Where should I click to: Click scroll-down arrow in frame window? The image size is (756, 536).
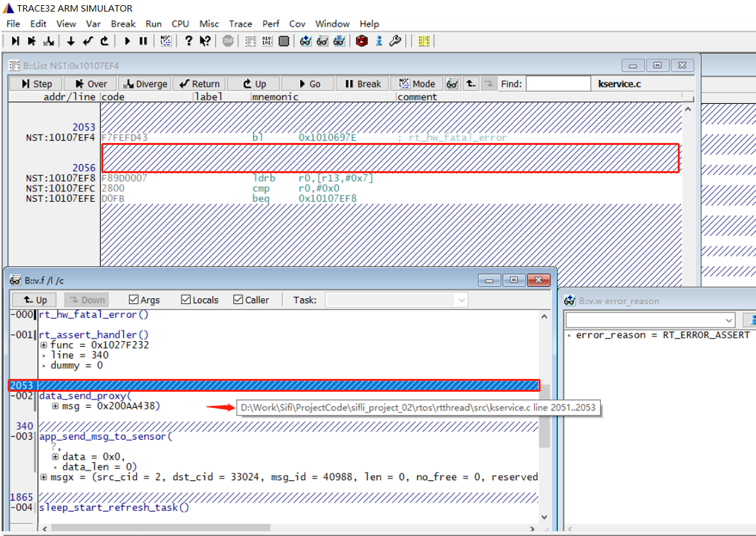click(x=544, y=517)
